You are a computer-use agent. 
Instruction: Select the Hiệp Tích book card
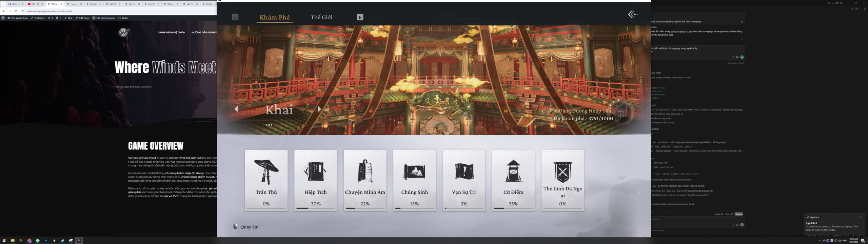[x=315, y=180]
